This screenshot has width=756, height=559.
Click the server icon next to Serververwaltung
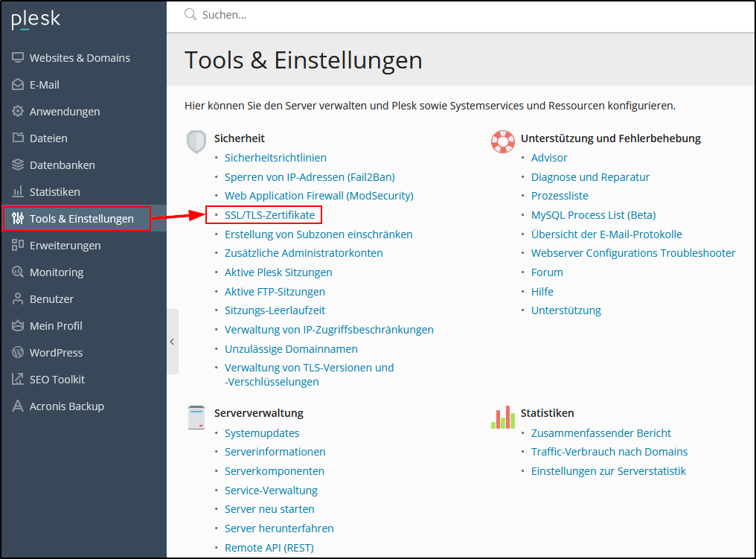click(196, 418)
